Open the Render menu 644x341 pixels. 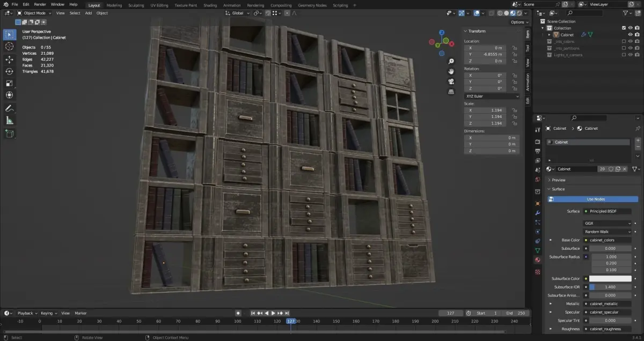(x=40, y=4)
